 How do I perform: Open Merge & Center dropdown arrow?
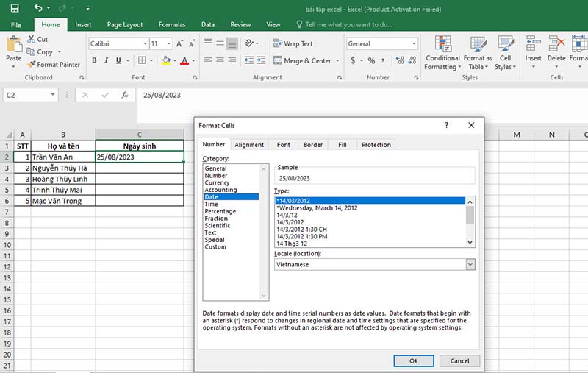337,60
